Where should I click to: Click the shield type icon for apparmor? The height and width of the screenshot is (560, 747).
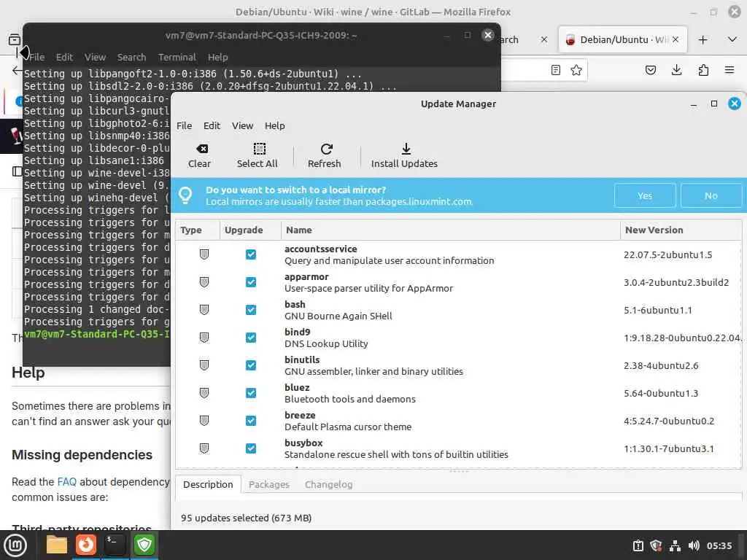[x=204, y=282]
